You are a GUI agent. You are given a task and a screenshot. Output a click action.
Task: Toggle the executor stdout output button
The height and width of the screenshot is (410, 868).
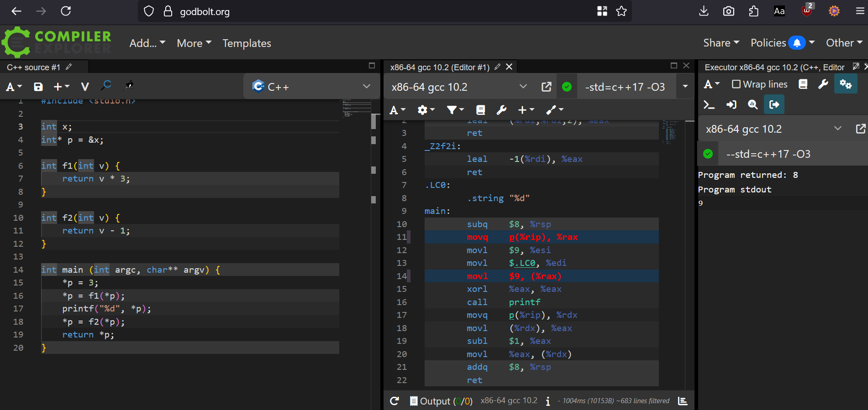774,105
